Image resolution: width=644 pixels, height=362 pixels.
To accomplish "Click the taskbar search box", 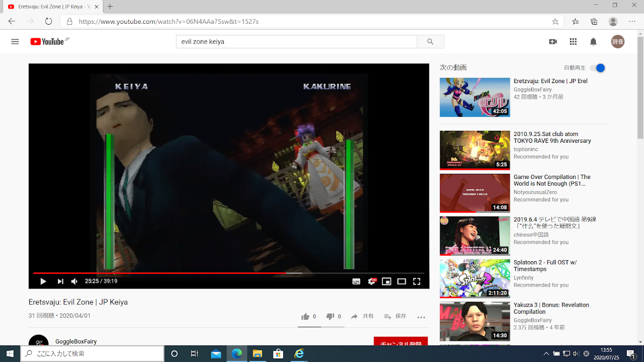I will point(92,354).
